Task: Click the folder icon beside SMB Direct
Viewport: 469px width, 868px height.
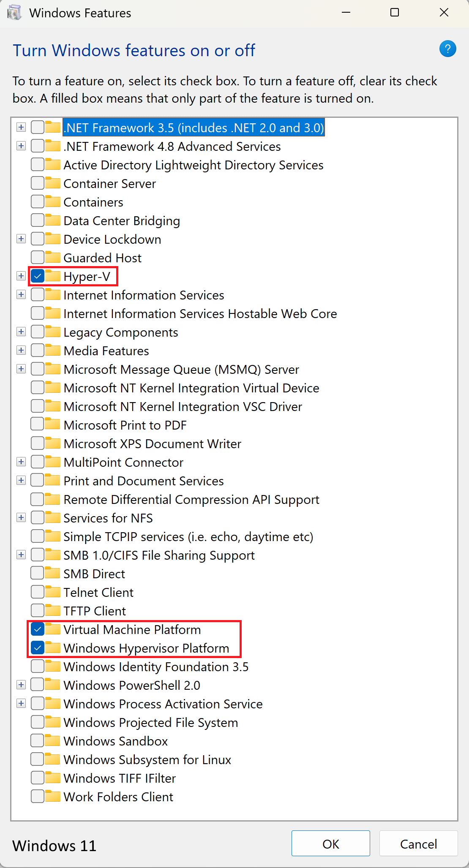Action: click(53, 573)
